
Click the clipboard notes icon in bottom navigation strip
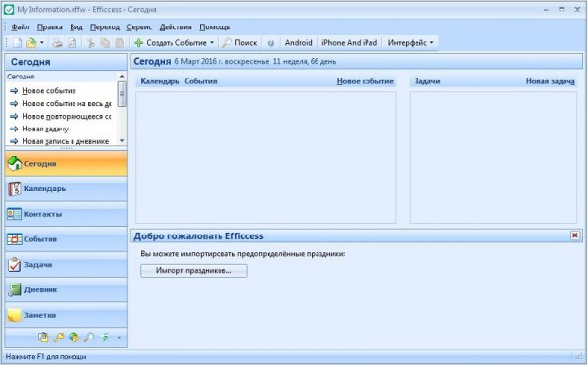pyautogui.click(x=43, y=338)
